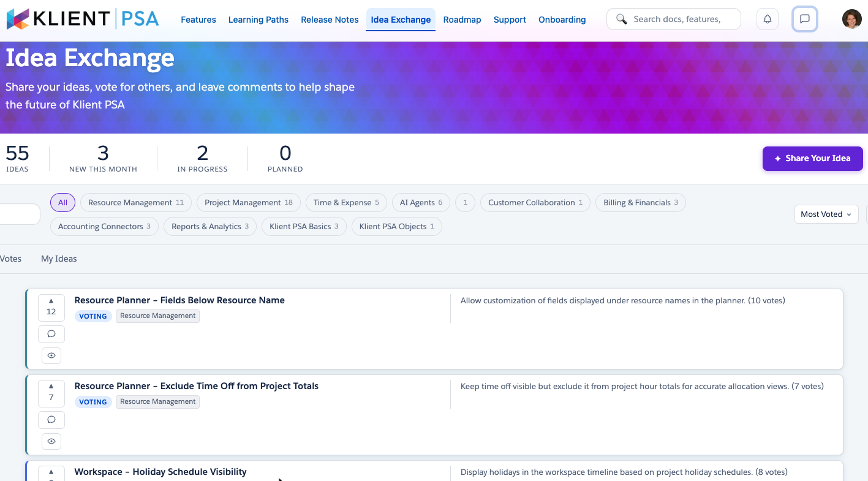Screen dimensions: 868x481
Task: Open the Roadmap page
Action: point(462,20)
